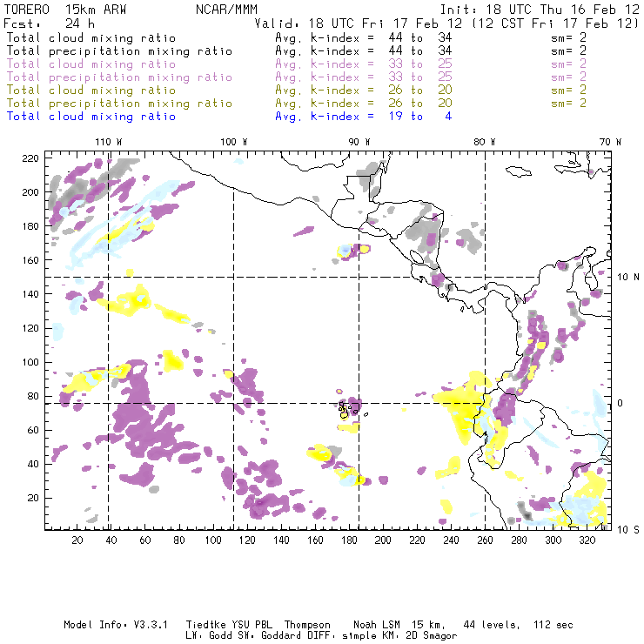
Task: Click the '160' tick label on the vertical axis
Action: pyautogui.click(x=30, y=260)
